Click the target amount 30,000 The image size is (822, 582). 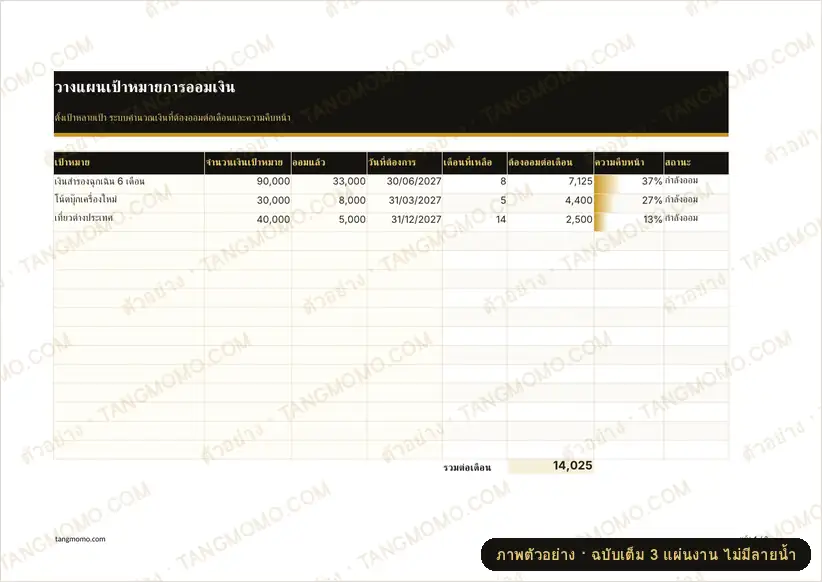273,200
